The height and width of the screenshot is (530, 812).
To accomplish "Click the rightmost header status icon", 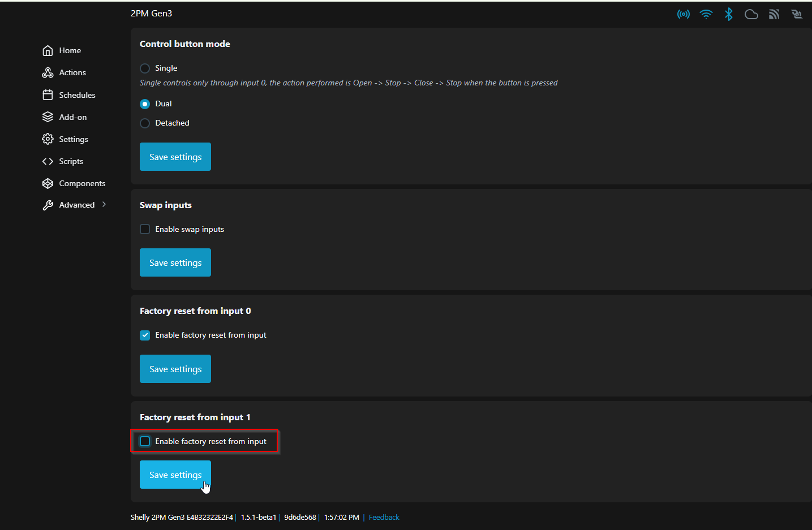I will [797, 14].
